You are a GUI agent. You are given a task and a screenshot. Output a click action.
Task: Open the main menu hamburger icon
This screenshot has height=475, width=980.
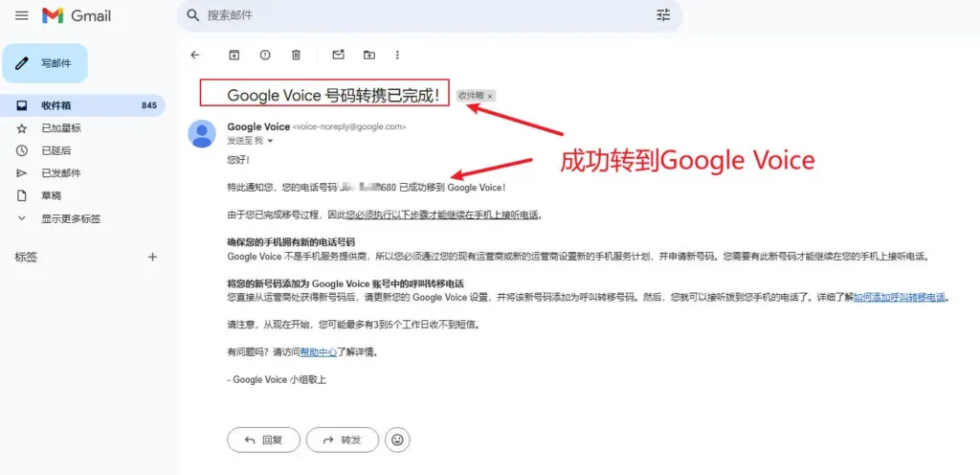(22, 15)
